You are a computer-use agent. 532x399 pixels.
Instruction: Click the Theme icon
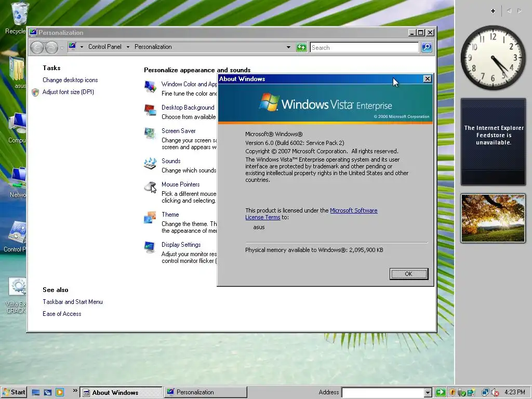150,217
